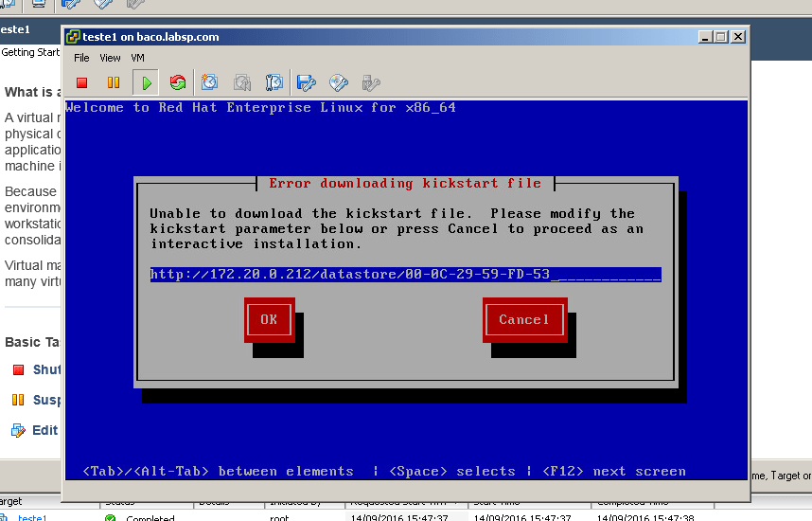This screenshot has height=521, width=812.
Task: Click the console window title bar icon
Action: pyautogui.click(x=73, y=37)
